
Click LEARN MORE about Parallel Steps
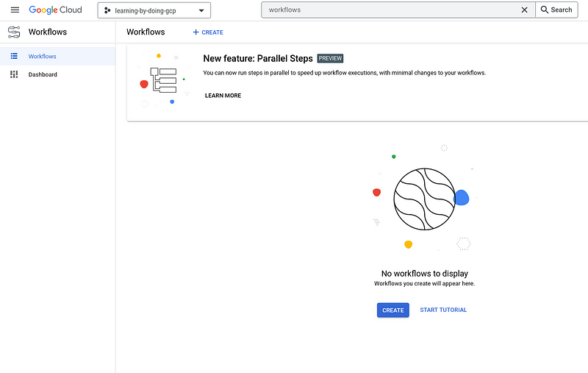point(223,96)
